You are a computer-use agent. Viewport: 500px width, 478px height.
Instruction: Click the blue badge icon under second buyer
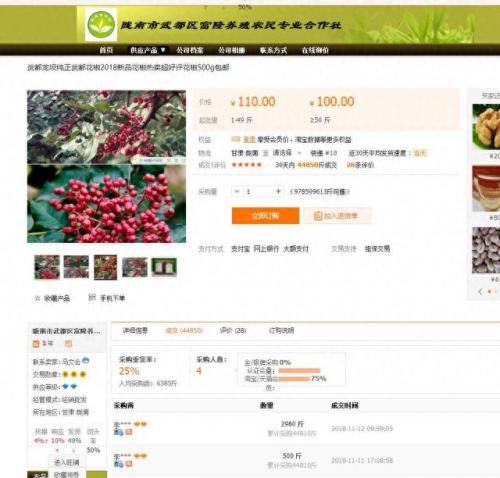coord(119,464)
